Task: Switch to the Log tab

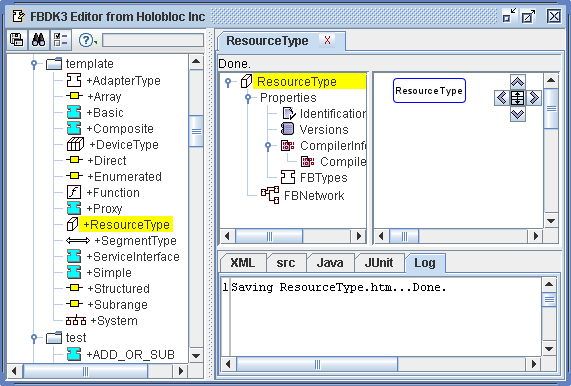Action: tap(425, 263)
